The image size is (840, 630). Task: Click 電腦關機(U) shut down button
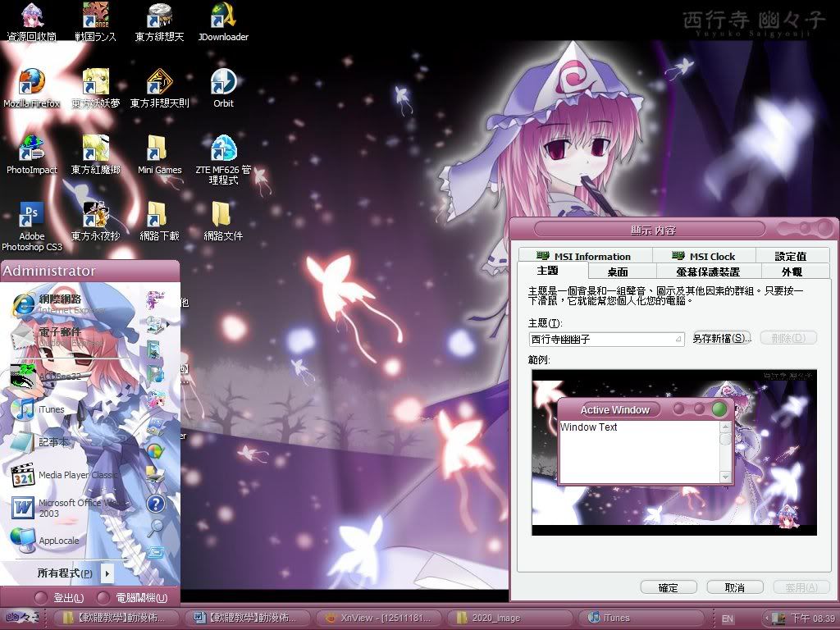133,597
